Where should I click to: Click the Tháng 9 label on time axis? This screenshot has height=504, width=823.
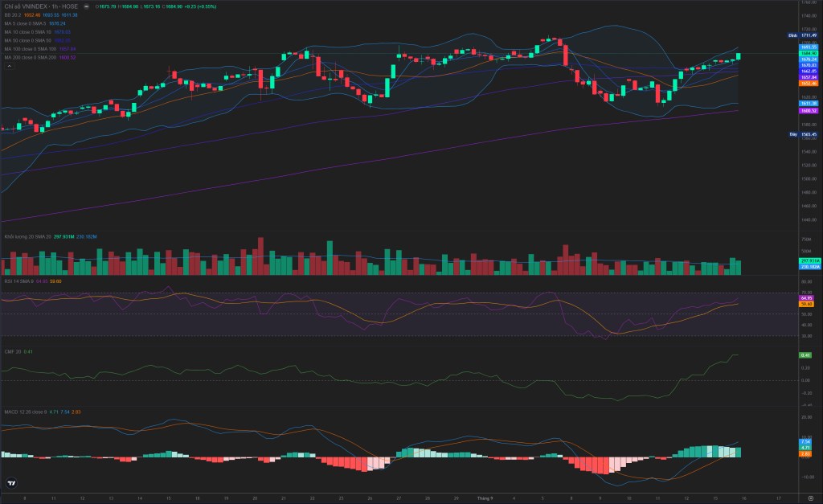pyautogui.click(x=485, y=498)
